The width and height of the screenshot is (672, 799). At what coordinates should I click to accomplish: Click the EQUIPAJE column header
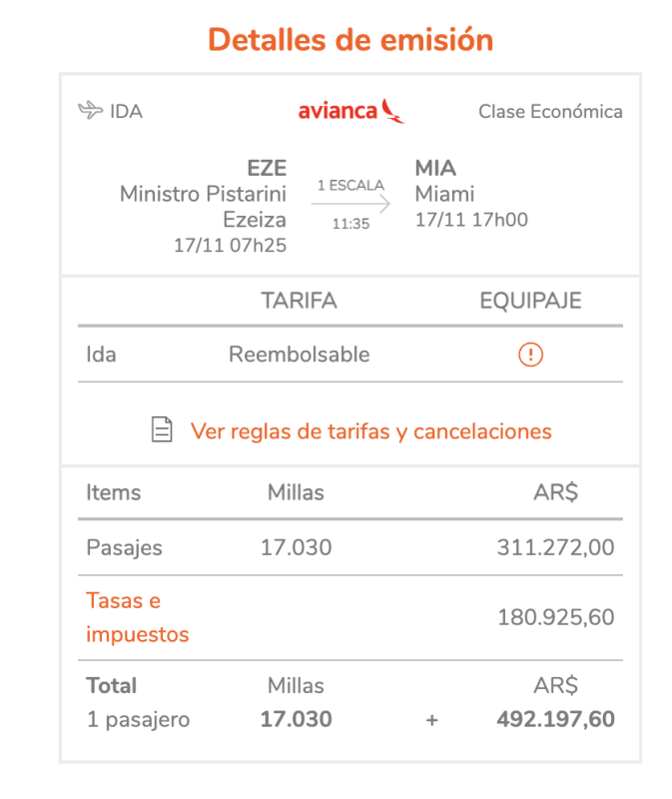pos(530,301)
